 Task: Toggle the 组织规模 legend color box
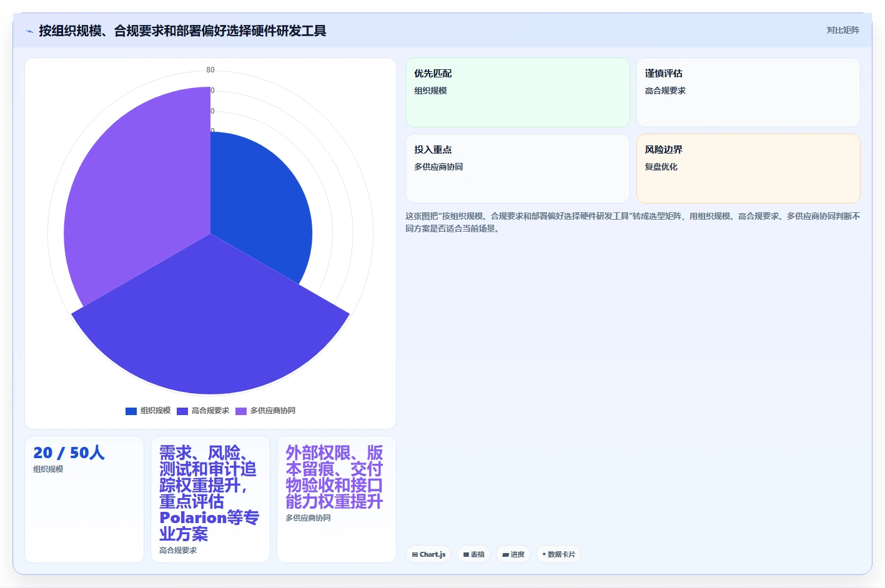click(x=131, y=411)
